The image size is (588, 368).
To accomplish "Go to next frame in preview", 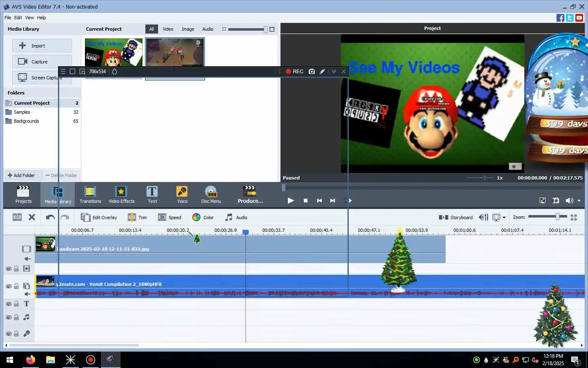I will [332, 200].
